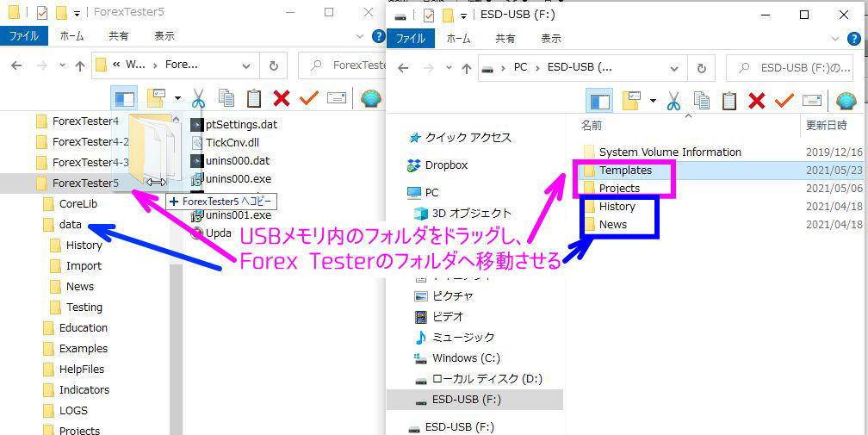Open ファイル tab in ESD-USB window
The image size is (868, 435).
(410, 38)
